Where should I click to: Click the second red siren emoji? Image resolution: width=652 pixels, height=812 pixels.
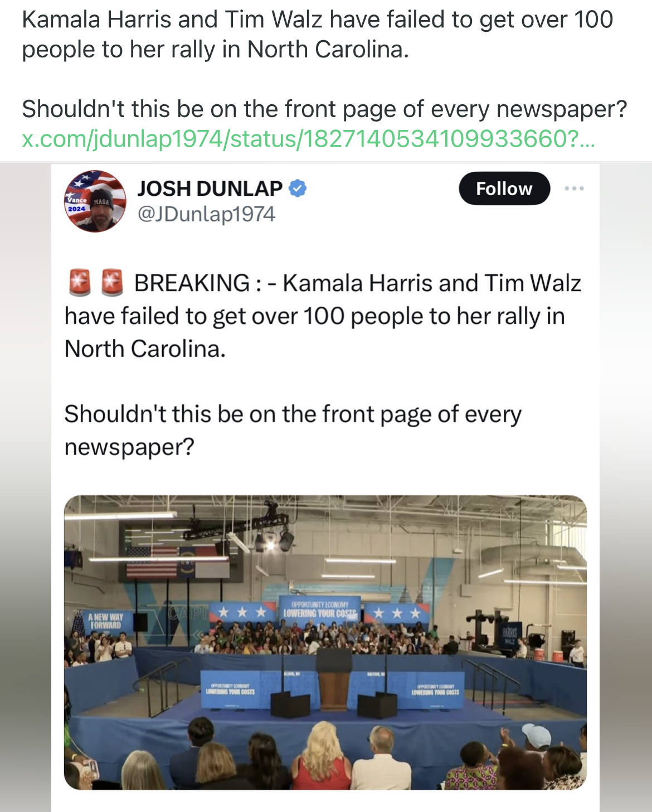(x=112, y=282)
